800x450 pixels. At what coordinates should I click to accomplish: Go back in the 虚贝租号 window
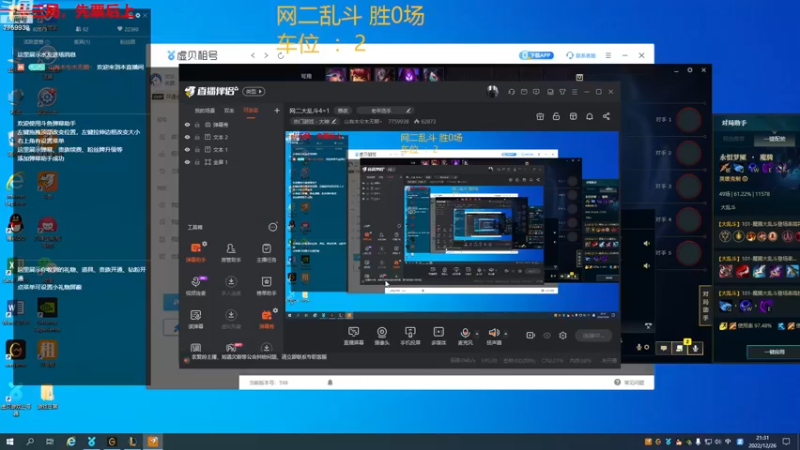[253, 55]
